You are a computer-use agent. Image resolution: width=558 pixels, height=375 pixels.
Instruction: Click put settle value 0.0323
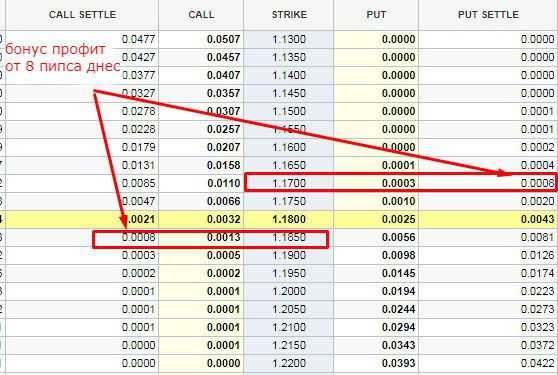[537, 327]
